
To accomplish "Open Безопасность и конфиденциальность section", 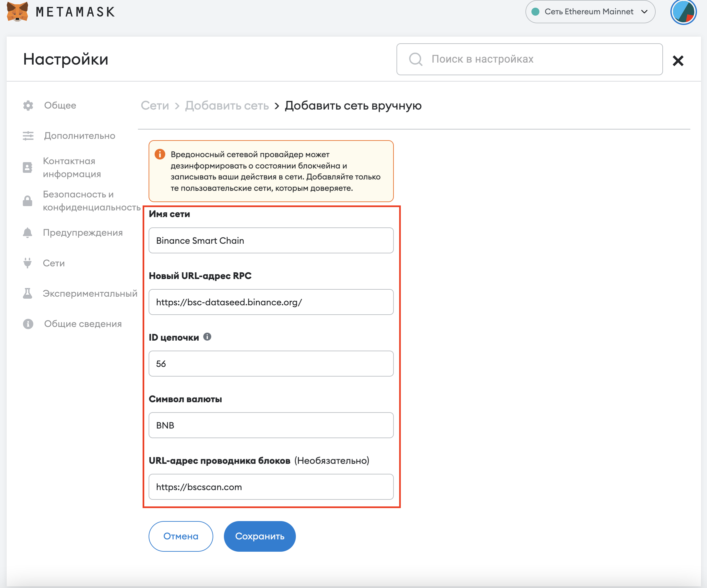I will [x=91, y=201].
